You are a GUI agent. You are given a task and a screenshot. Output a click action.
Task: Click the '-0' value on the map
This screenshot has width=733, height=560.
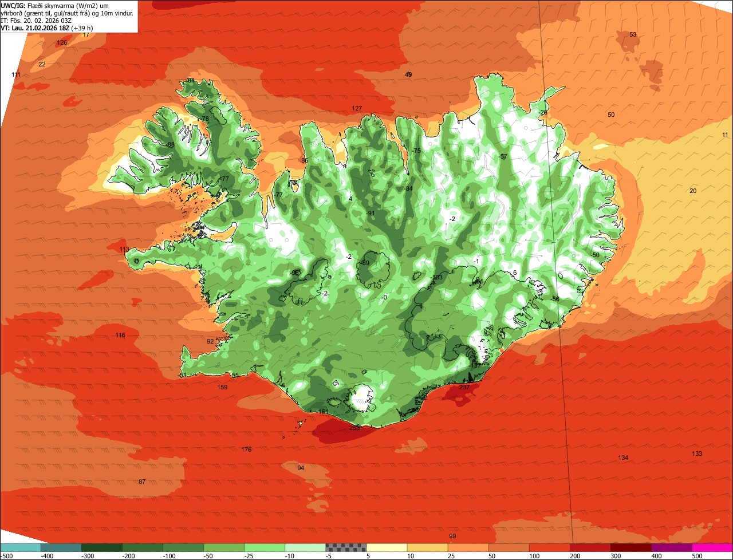(384, 298)
